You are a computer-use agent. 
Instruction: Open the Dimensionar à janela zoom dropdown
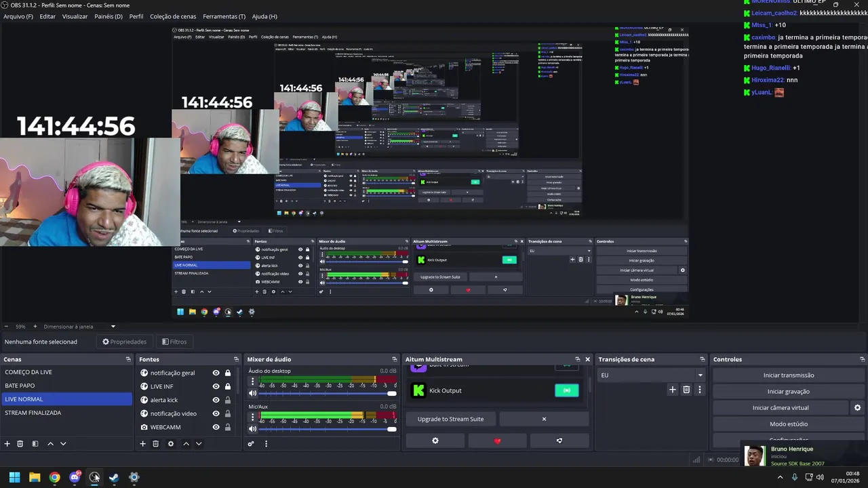pos(80,327)
